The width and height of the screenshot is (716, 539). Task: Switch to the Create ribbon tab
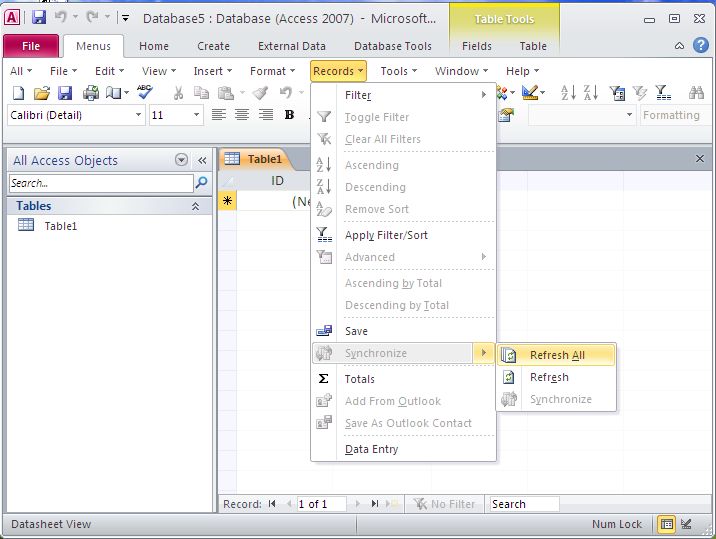click(213, 46)
